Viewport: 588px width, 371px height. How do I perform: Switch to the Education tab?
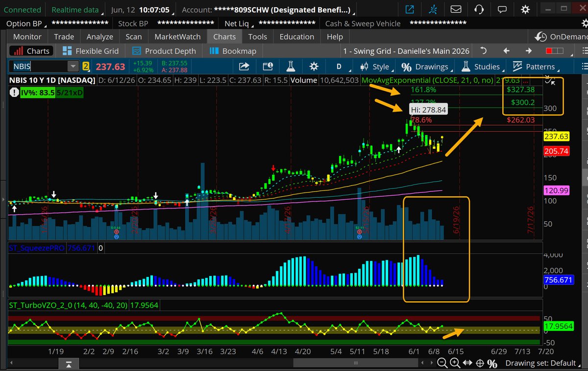[x=297, y=37]
